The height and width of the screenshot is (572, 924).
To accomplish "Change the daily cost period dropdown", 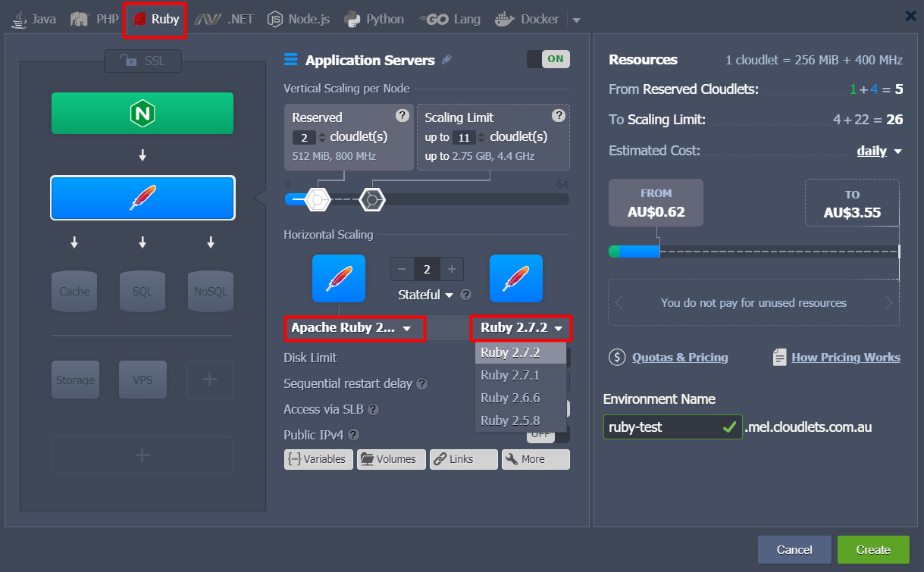I will (879, 151).
